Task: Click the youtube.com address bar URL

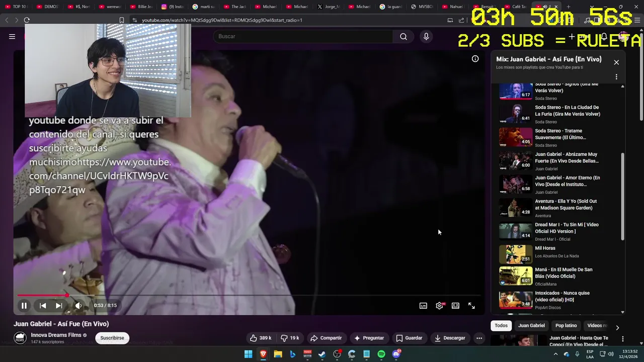Action: pos(222,20)
